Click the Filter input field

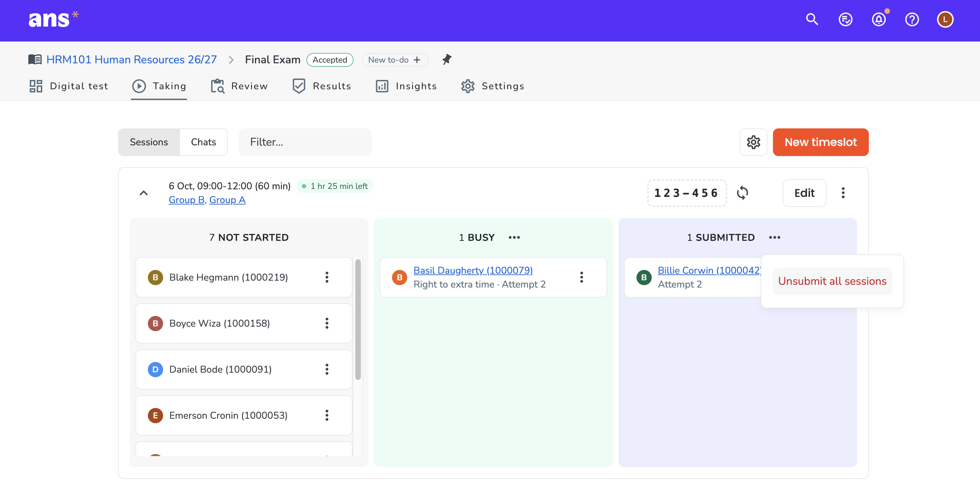tap(305, 142)
